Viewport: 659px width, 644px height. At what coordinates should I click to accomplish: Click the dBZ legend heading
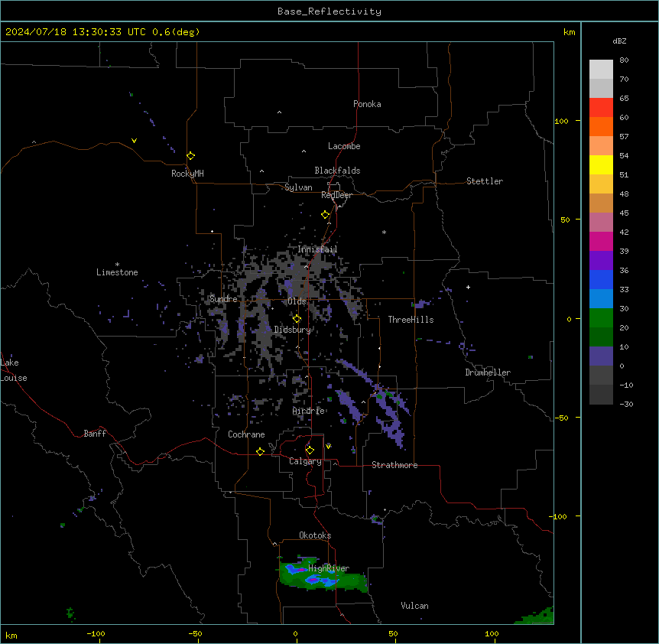(x=619, y=41)
